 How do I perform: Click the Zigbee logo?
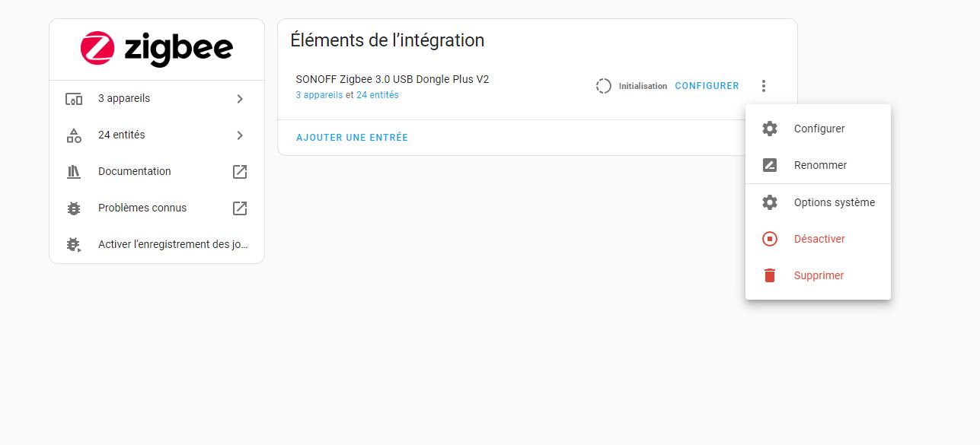157,49
